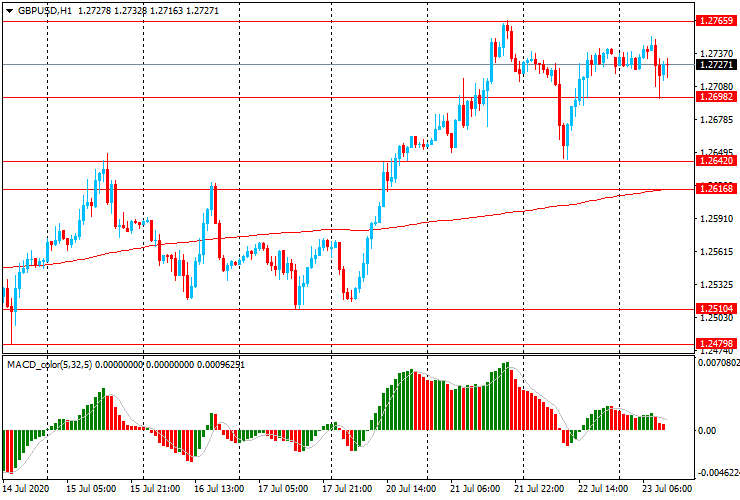The height and width of the screenshot is (500, 740).
Task: Click the 1.26420 price level tag
Action: [716, 160]
